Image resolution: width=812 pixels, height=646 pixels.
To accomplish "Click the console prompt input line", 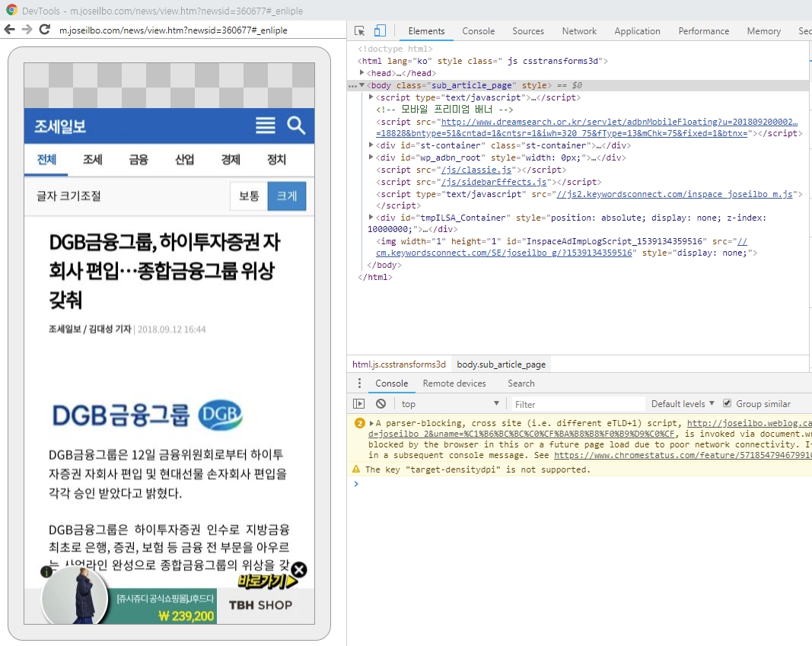I will (582, 484).
